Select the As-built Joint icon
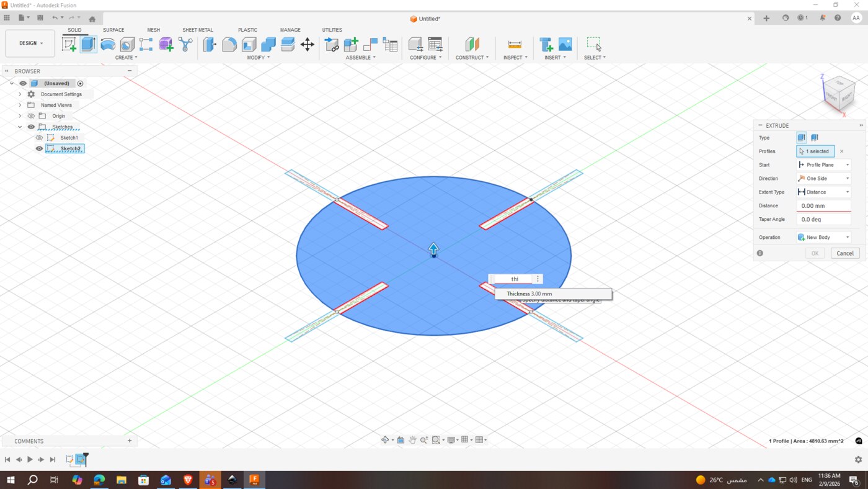 [370, 44]
